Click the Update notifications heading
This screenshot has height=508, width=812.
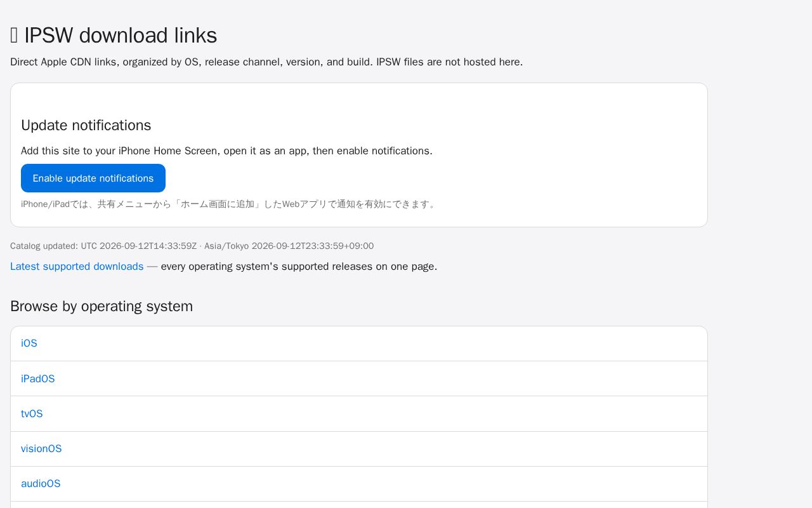tap(86, 125)
